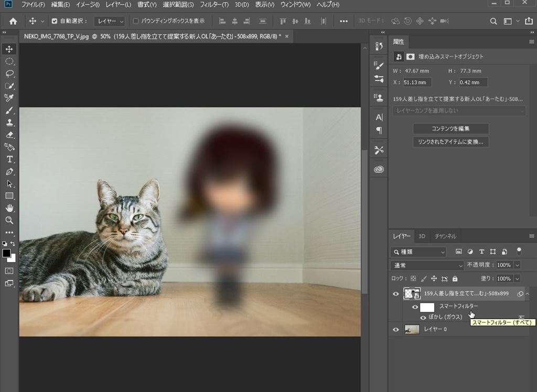This screenshot has width=537, height=392.
Task: Select the Zoom tool
Action: pos(9,220)
